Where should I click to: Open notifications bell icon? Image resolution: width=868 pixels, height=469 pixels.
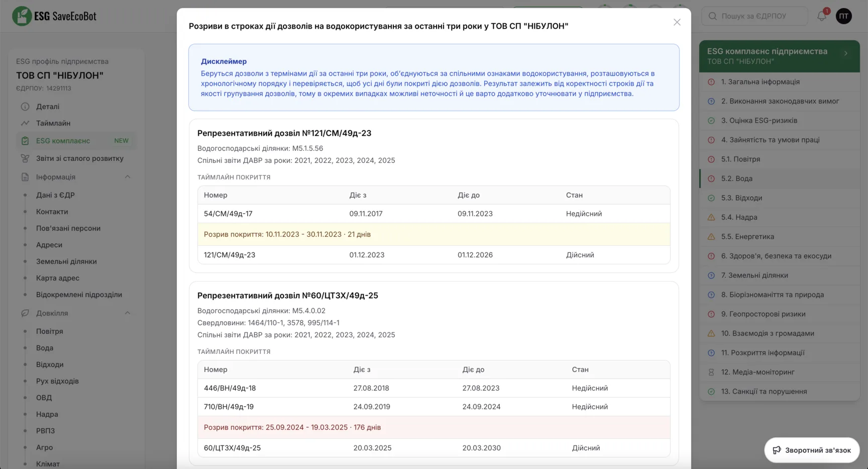point(822,16)
